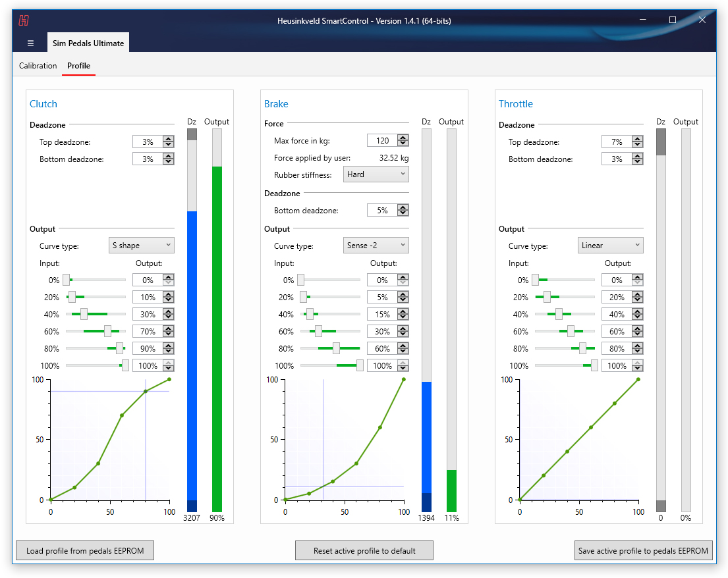Click Brake 40% output stepper
Image resolution: width=728 pixels, height=578 pixels.
[403, 315]
